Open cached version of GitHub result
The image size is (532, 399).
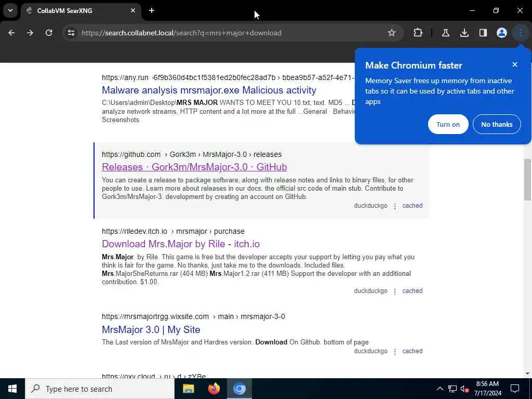coord(412,206)
